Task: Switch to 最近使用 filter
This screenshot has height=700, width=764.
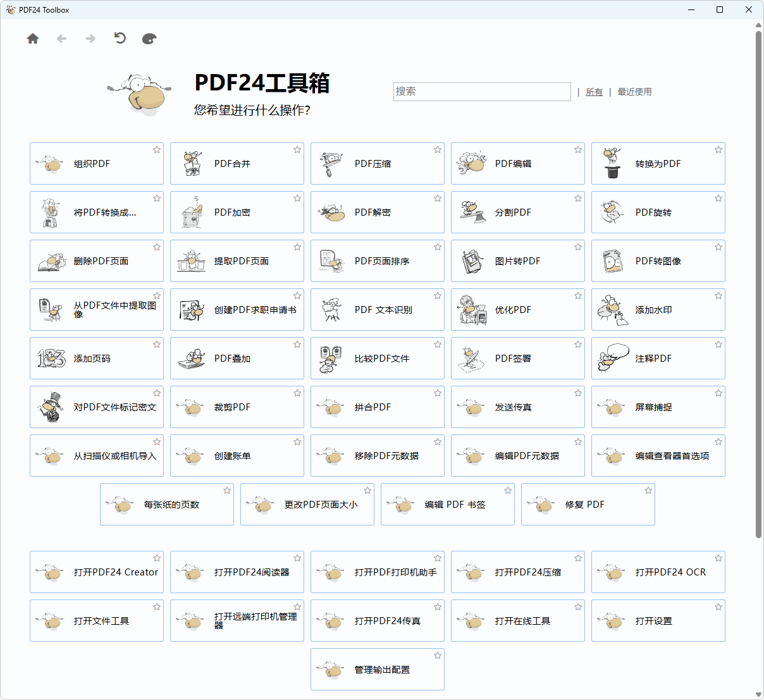Action: point(634,92)
